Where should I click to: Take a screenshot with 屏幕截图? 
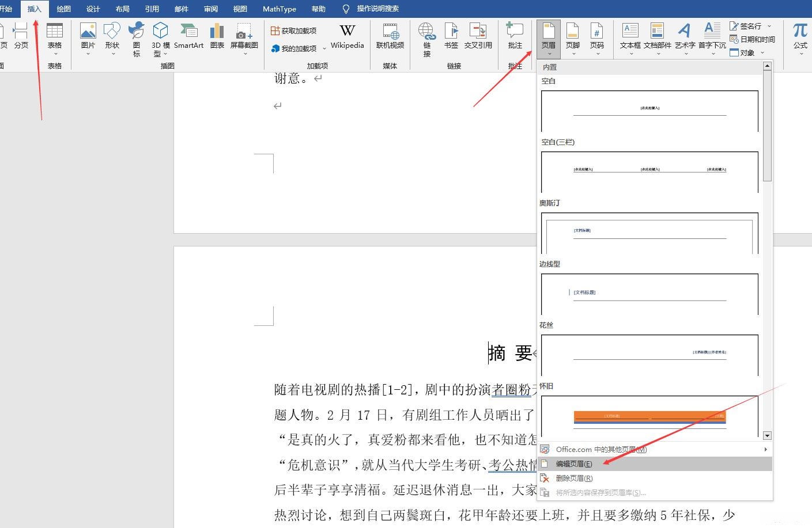pyautogui.click(x=244, y=36)
